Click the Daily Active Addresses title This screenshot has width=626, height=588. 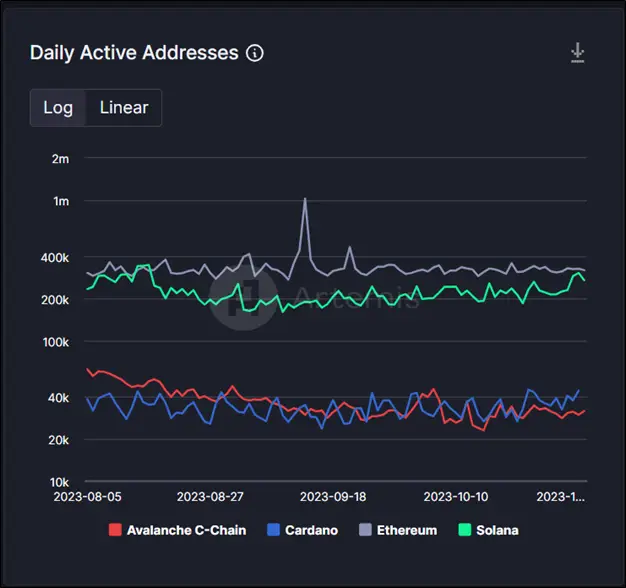pos(134,53)
